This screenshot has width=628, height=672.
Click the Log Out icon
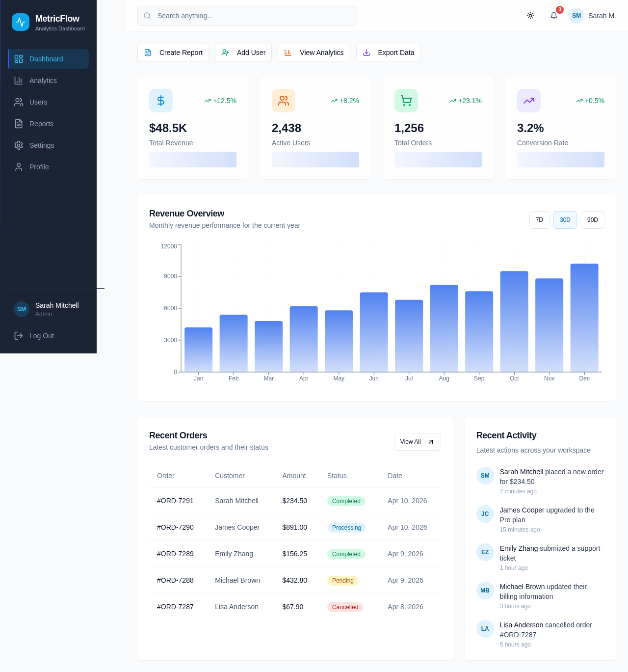click(x=19, y=336)
